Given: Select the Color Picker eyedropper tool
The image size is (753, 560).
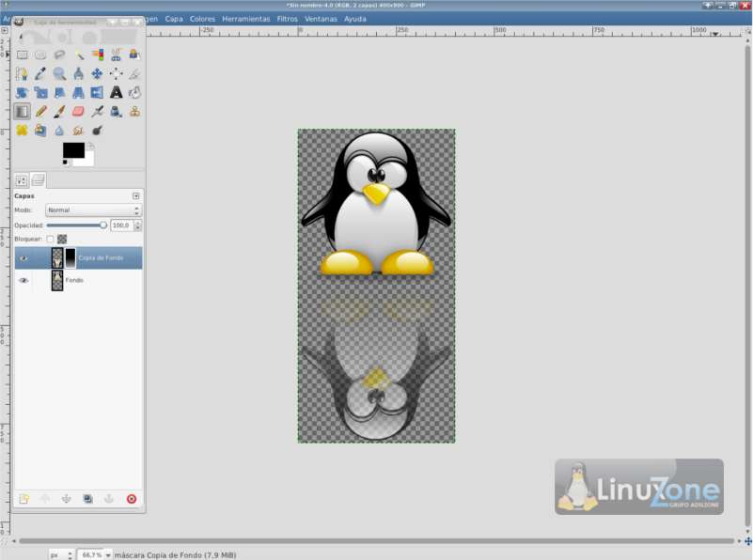Looking at the screenshot, I should [x=40, y=73].
